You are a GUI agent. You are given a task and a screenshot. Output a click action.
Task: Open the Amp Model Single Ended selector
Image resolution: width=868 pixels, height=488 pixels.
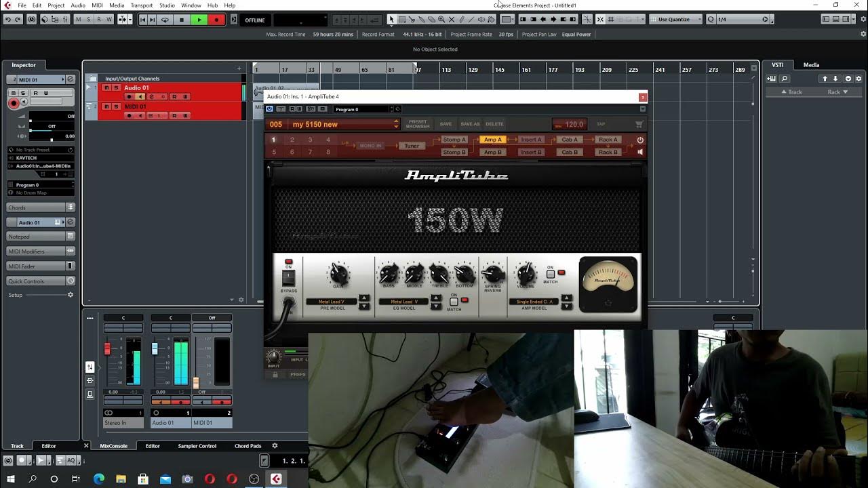[534, 302]
